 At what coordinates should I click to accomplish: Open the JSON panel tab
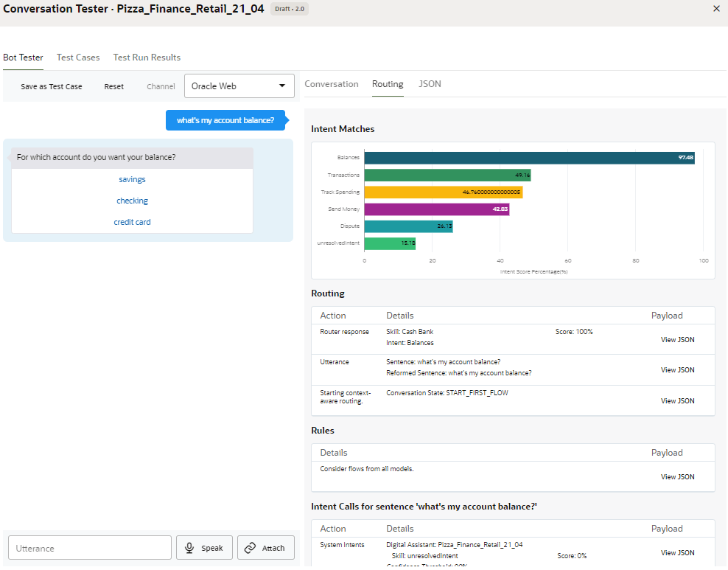[430, 84]
